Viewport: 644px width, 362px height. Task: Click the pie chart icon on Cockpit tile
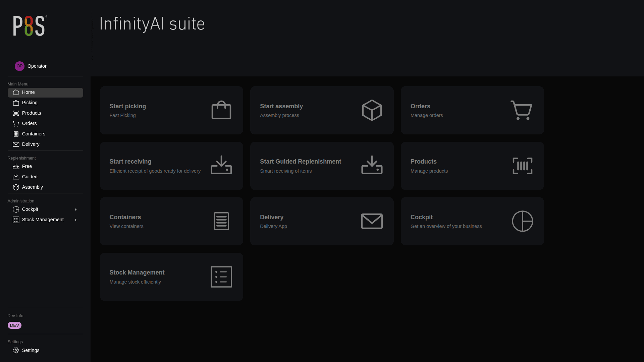pos(522,221)
